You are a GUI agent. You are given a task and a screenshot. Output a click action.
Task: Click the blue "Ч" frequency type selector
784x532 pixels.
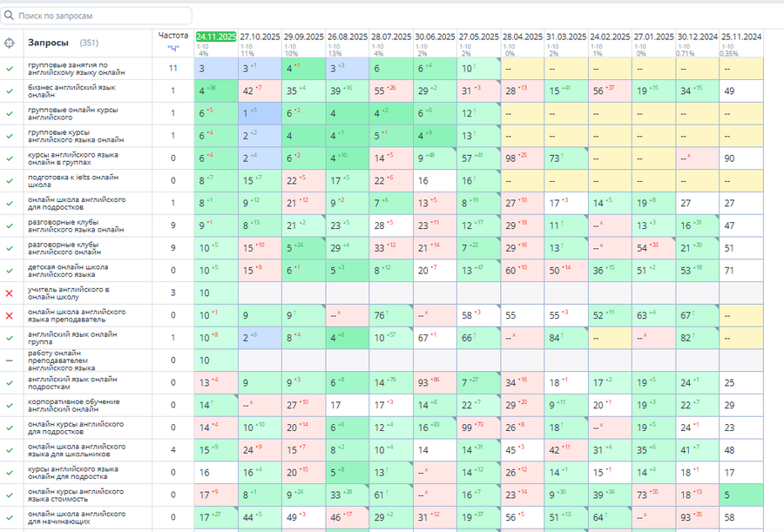point(172,48)
